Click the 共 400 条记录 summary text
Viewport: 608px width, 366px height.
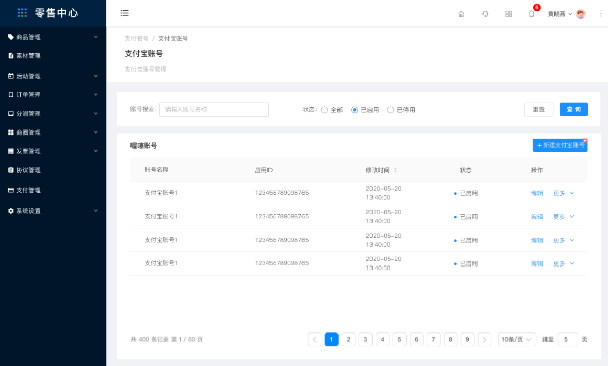point(149,339)
